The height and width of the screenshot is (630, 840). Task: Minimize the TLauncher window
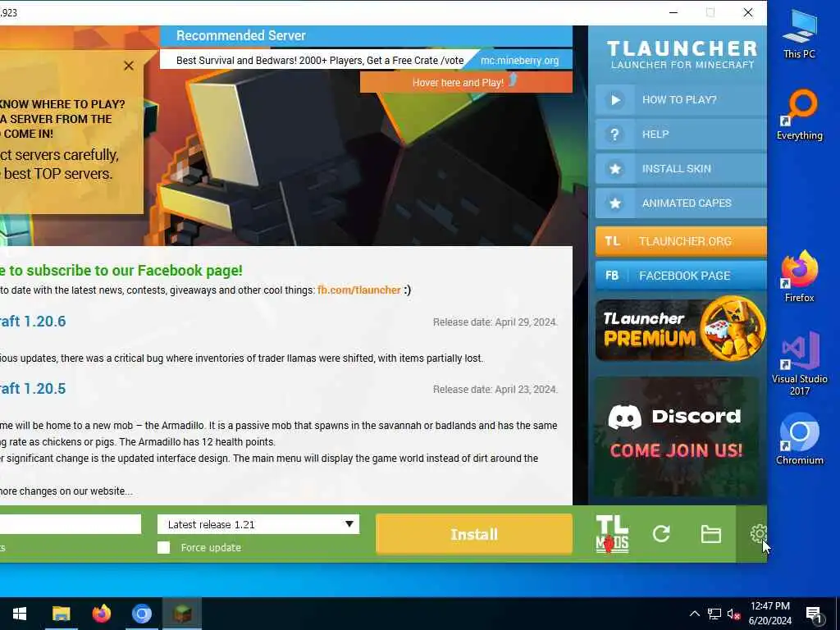673,12
